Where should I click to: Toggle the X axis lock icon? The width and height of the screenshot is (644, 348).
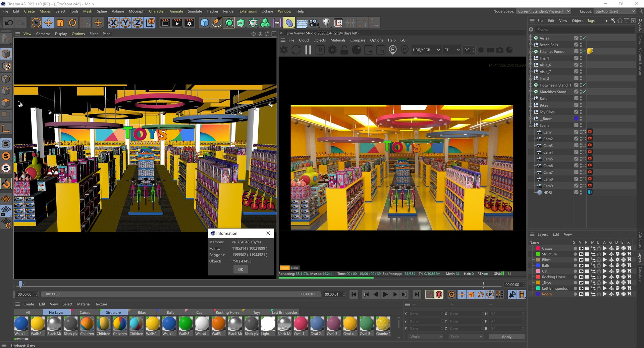coord(113,23)
